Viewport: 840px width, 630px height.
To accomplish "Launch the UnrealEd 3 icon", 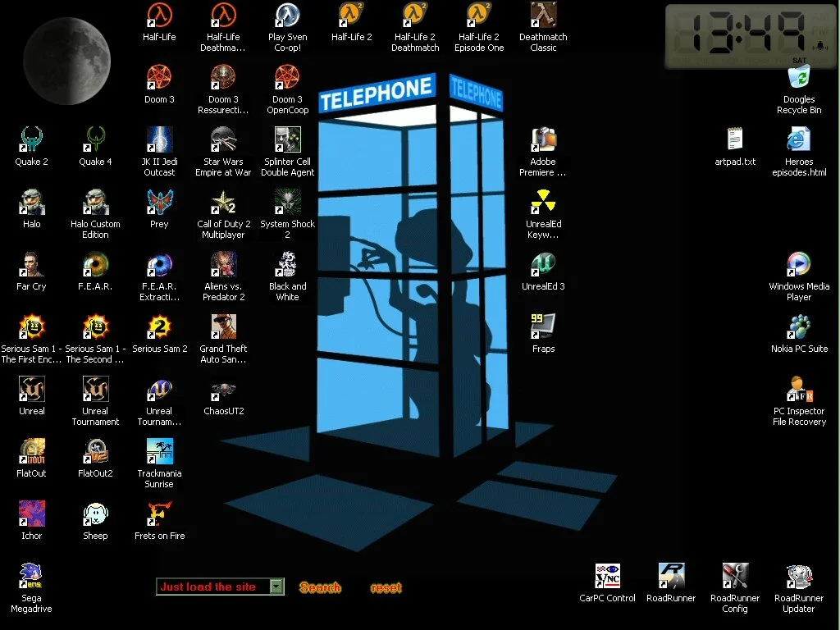I will coord(543,265).
